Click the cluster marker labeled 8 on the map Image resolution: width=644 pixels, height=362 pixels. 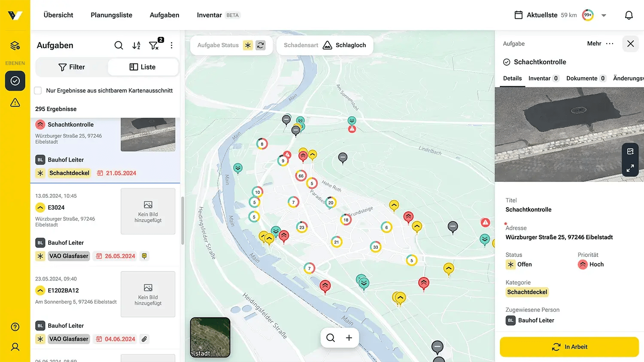[x=262, y=144]
